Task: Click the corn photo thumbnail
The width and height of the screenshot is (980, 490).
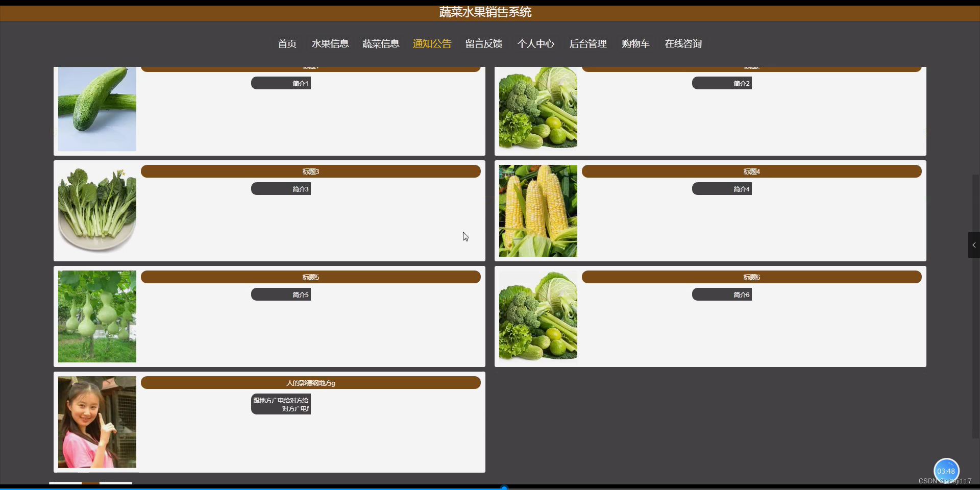Action: [x=537, y=210]
